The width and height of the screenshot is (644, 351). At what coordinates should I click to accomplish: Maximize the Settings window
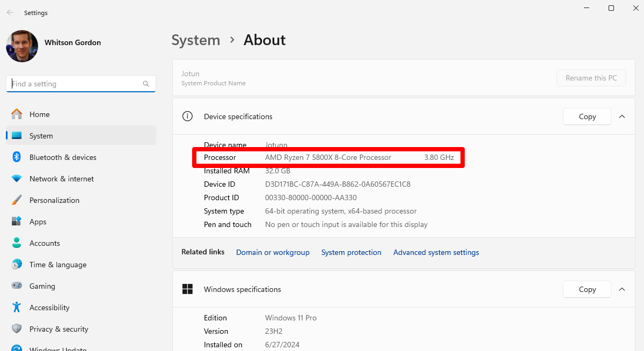point(611,8)
